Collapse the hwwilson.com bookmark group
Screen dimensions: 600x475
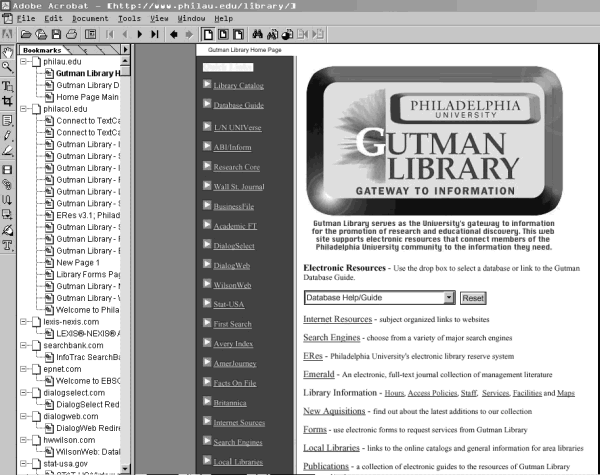click(23, 440)
